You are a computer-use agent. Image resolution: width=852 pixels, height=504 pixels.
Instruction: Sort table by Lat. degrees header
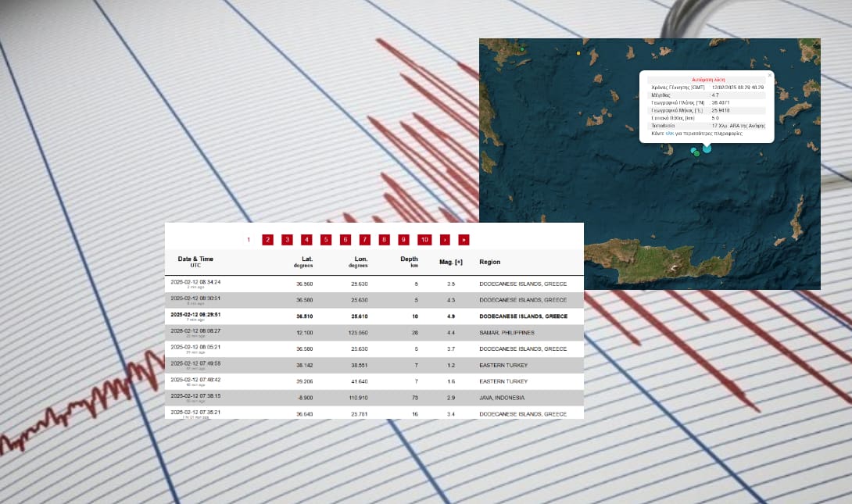303,262
